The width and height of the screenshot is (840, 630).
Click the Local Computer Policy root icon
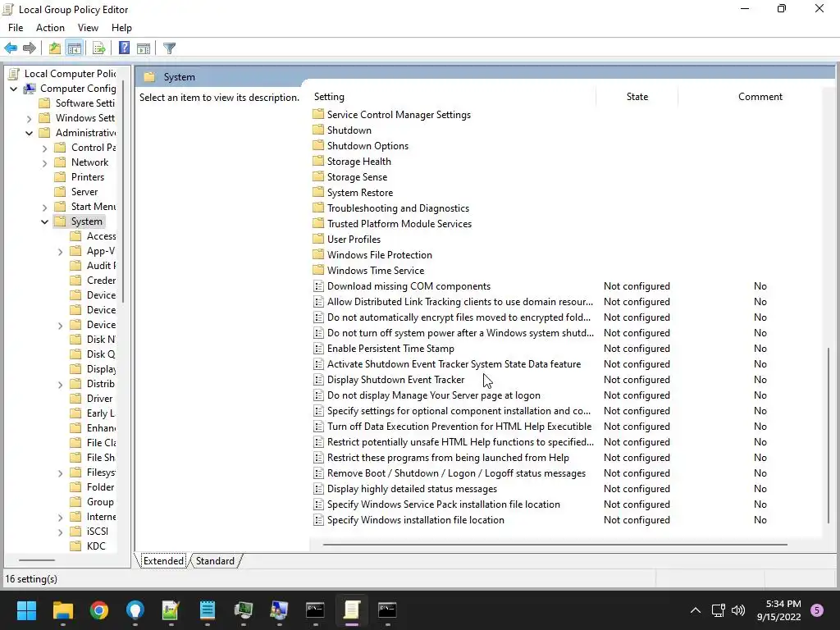click(14, 73)
